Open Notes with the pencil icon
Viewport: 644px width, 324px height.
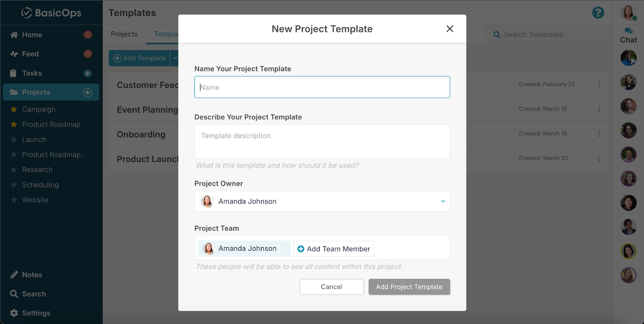click(14, 275)
